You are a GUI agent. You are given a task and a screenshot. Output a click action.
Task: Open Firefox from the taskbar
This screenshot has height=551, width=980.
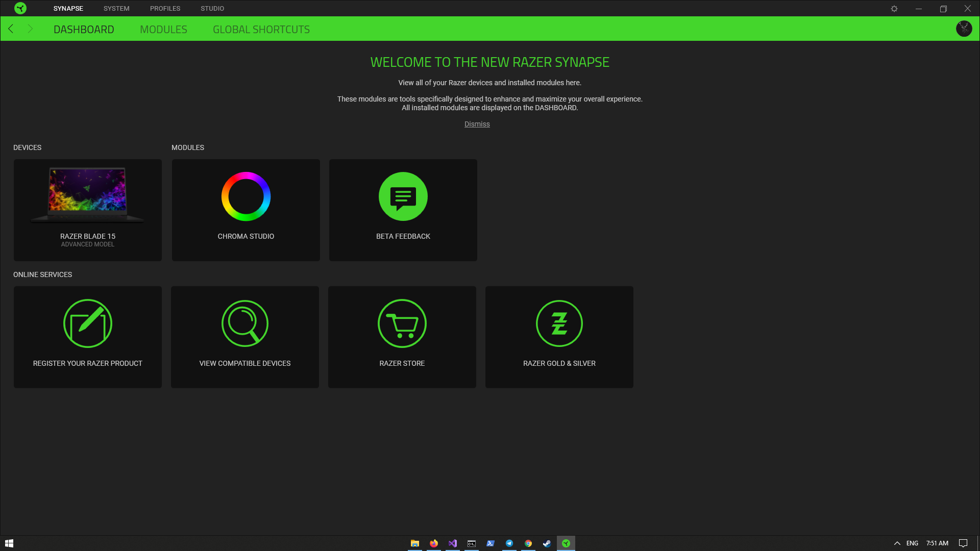pos(433,543)
